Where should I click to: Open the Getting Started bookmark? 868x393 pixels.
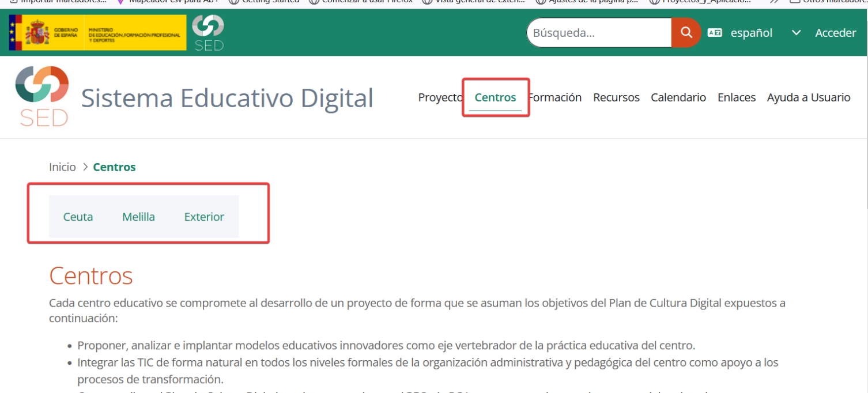(264, 2)
